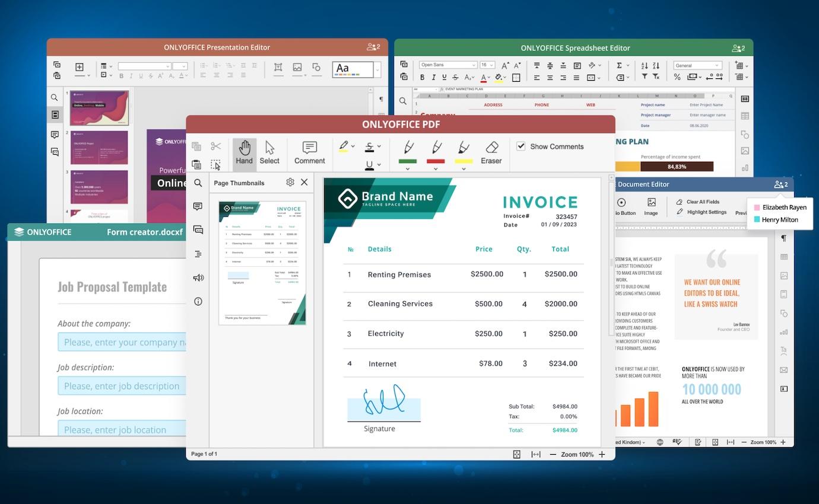Click the scissors Cut icon in PDF toolbar
Screen dimensions: 819x504
pyautogui.click(x=215, y=146)
